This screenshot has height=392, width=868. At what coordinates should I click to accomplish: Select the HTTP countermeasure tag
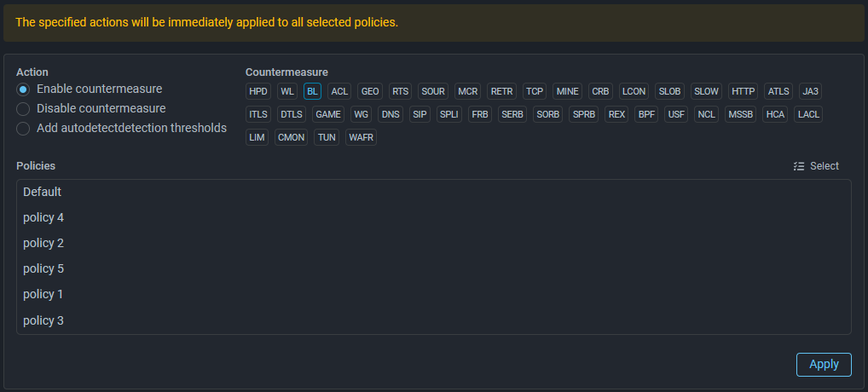pos(744,91)
